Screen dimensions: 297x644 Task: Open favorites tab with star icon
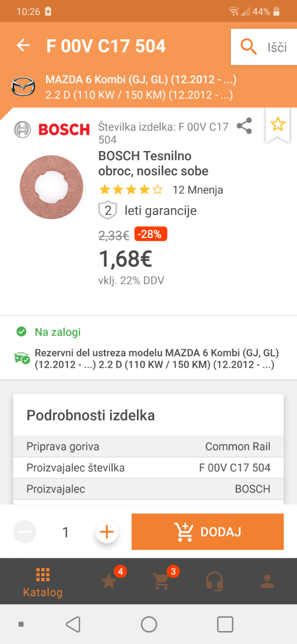110,581
